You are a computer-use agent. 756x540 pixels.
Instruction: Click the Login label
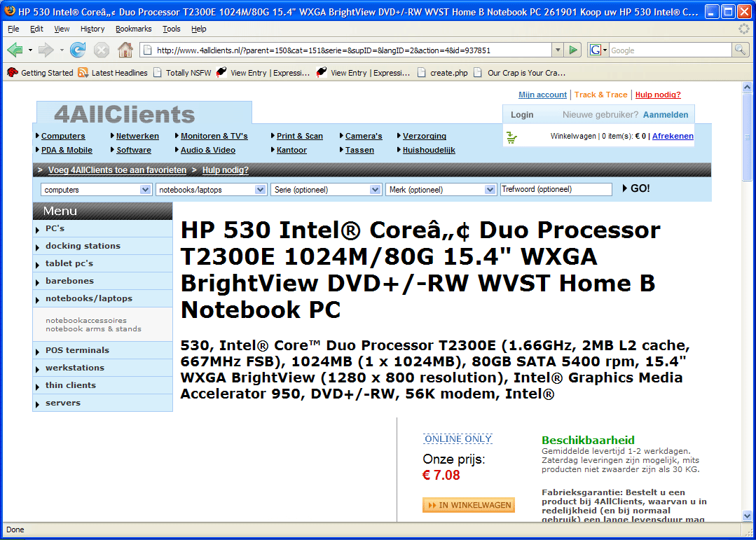click(522, 115)
